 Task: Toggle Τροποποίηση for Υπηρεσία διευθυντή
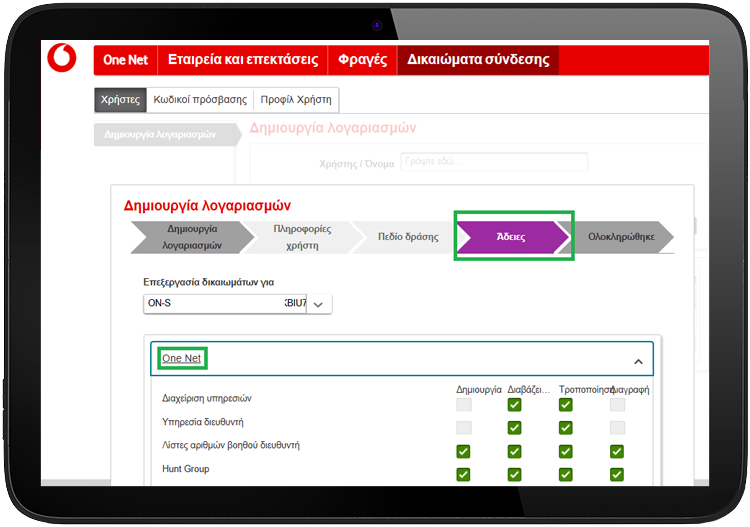565,428
